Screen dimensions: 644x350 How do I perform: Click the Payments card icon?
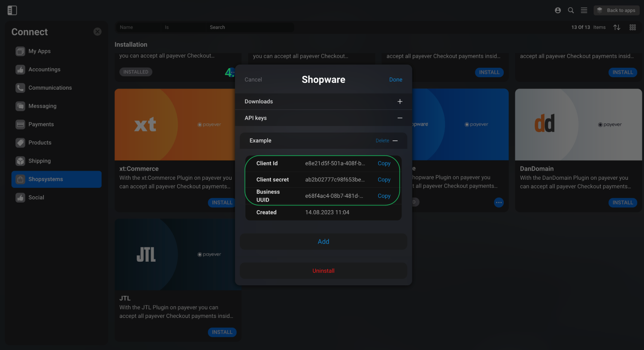click(x=20, y=124)
